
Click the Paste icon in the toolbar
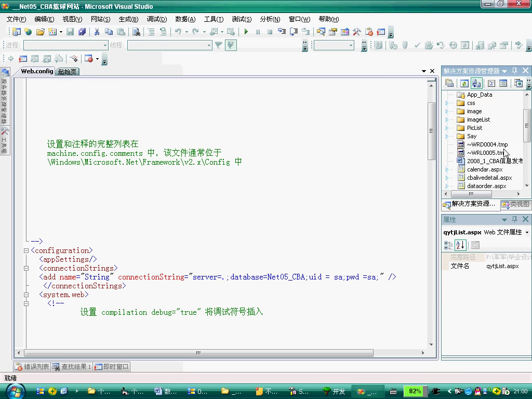tap(121, 32)
